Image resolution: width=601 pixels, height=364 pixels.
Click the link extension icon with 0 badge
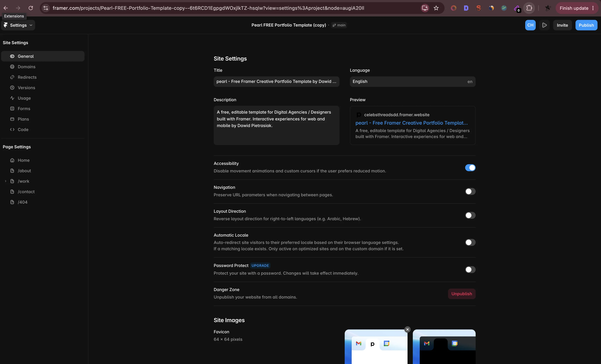click(x=517, y=9)
